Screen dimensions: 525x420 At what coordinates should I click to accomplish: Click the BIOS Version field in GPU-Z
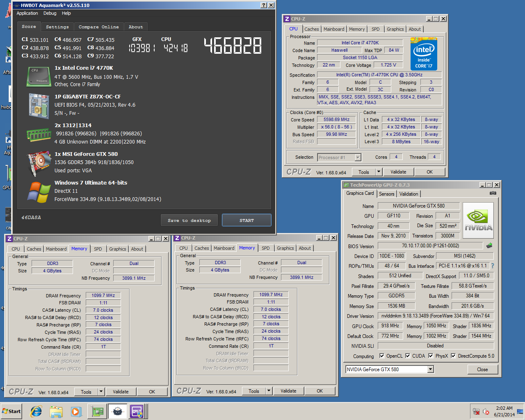click(x=430, y=246)
